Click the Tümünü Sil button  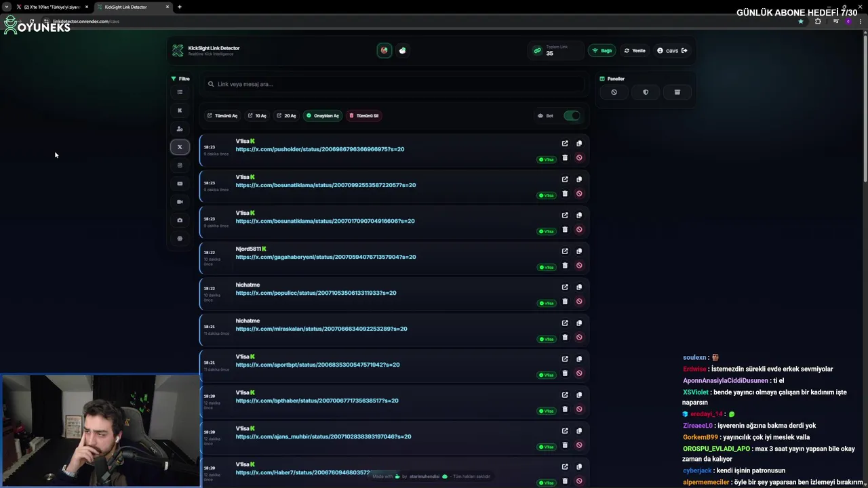pyautogui.click(x=364, y=116)
